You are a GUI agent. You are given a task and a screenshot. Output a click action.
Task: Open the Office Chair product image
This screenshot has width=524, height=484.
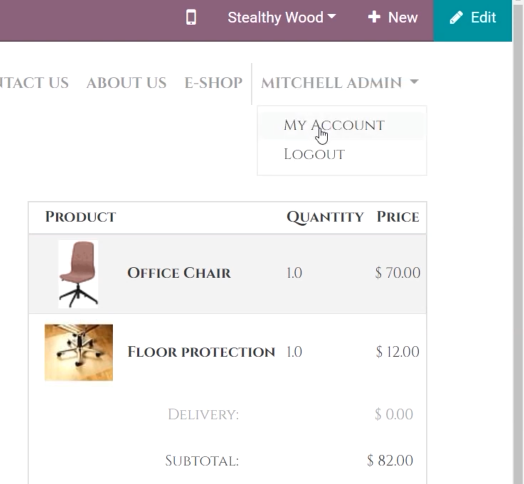point(78,274)
